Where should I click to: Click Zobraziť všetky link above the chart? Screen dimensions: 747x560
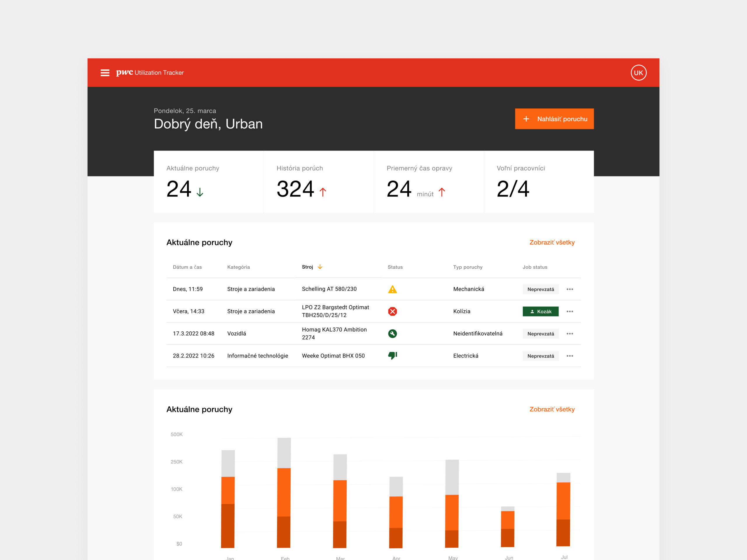tap(551, 409)
